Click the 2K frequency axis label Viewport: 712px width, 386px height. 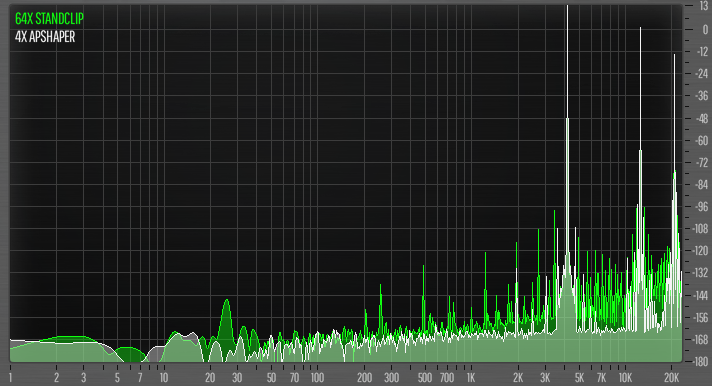coord(518,377)
